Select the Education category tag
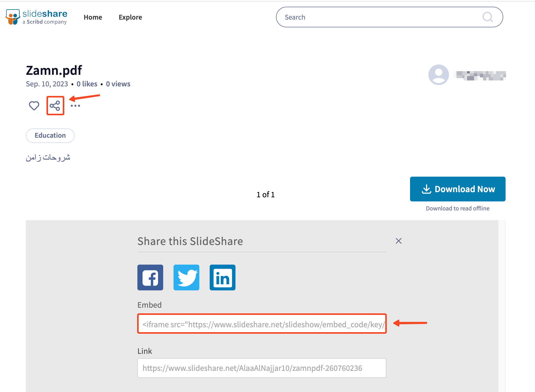The image size is (535, 392). point(50,136)
